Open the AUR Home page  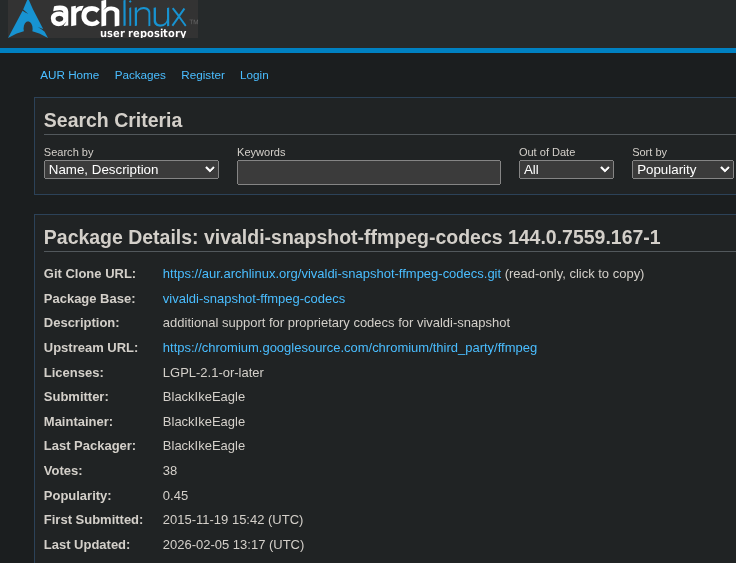(x=69, y=75)
